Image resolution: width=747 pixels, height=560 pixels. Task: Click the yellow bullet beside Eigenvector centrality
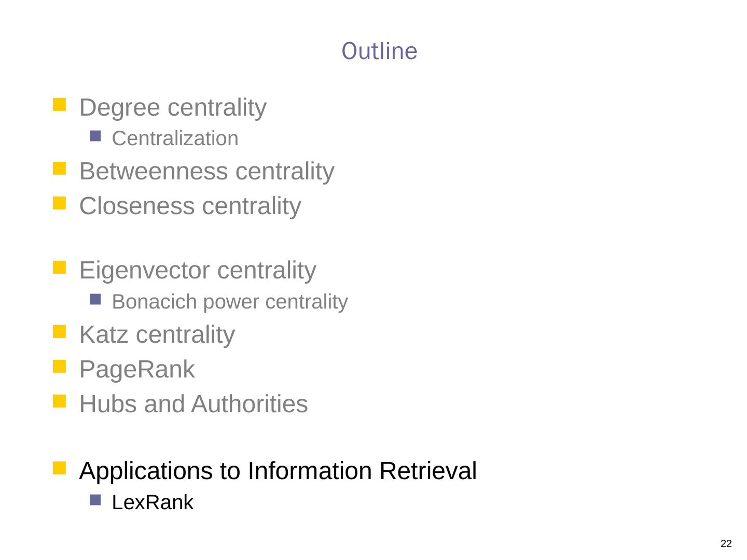(60, 267)
